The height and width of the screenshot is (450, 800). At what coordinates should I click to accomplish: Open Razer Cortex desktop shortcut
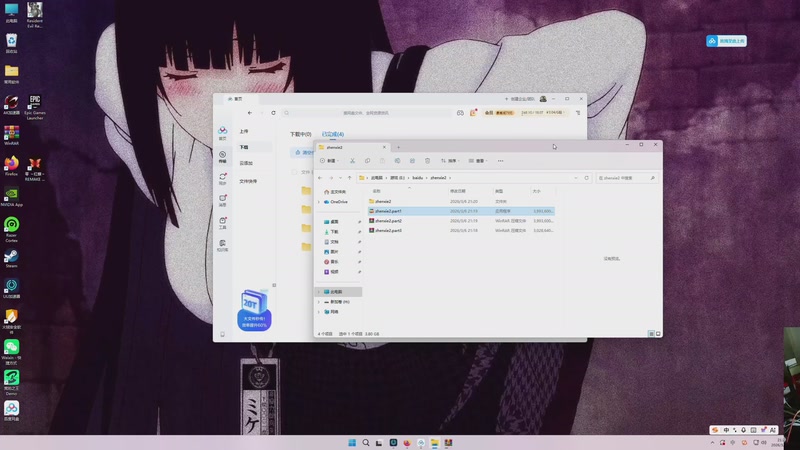[x=11, y=230]
